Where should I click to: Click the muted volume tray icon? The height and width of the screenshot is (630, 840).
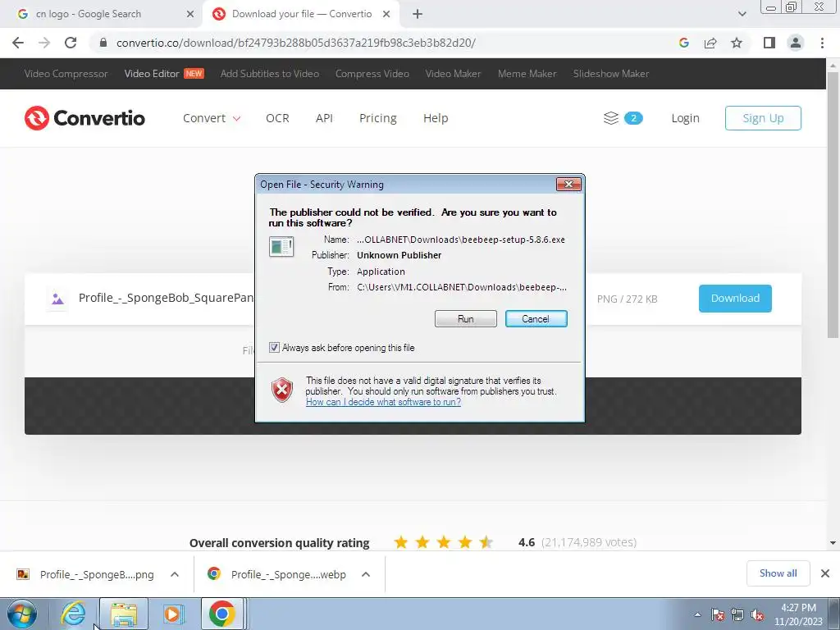pos(757,615)
